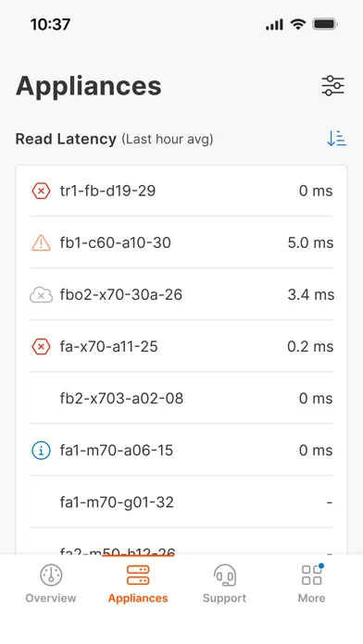Switch to the Support tab
This screenshot has height=644, width=363.
[x=224, y=583]
